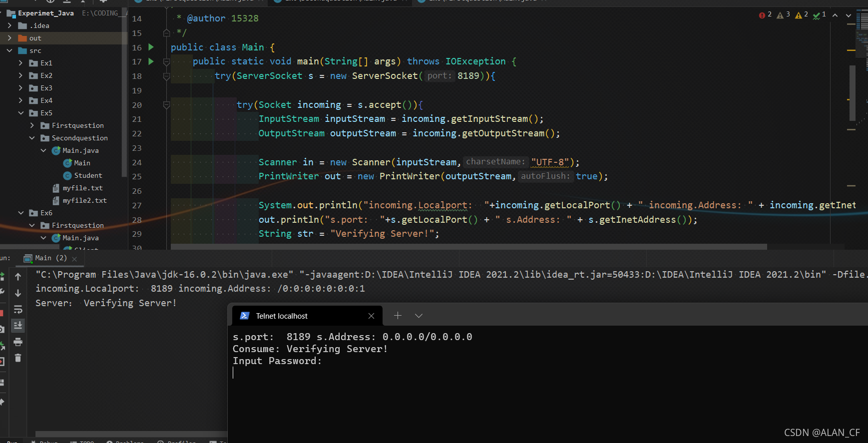Collapse the Ex6 package
This screenshot has width=868, height=443.
coord(20,213)
